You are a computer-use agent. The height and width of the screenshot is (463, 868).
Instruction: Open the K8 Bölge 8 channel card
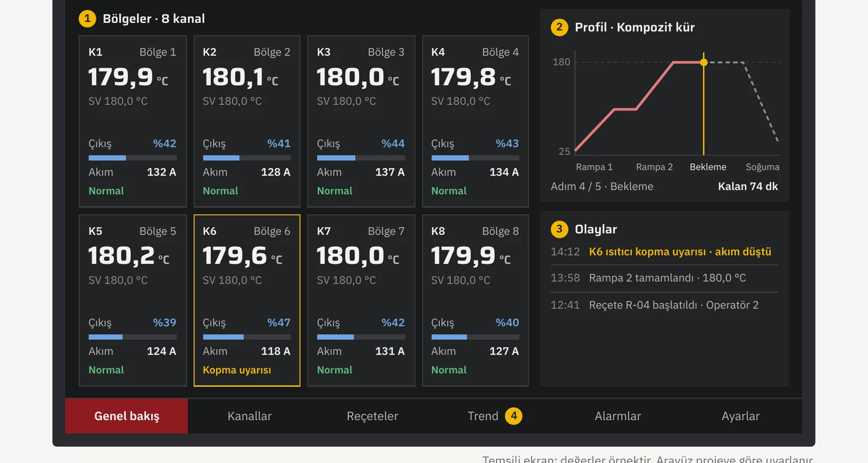(475, 300)
